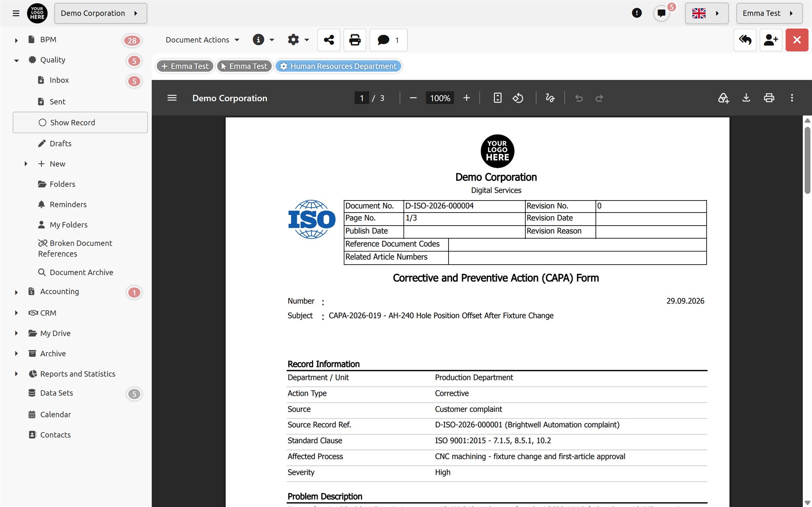
Task: Select the draw annotation tool
Action: (550, 98)
